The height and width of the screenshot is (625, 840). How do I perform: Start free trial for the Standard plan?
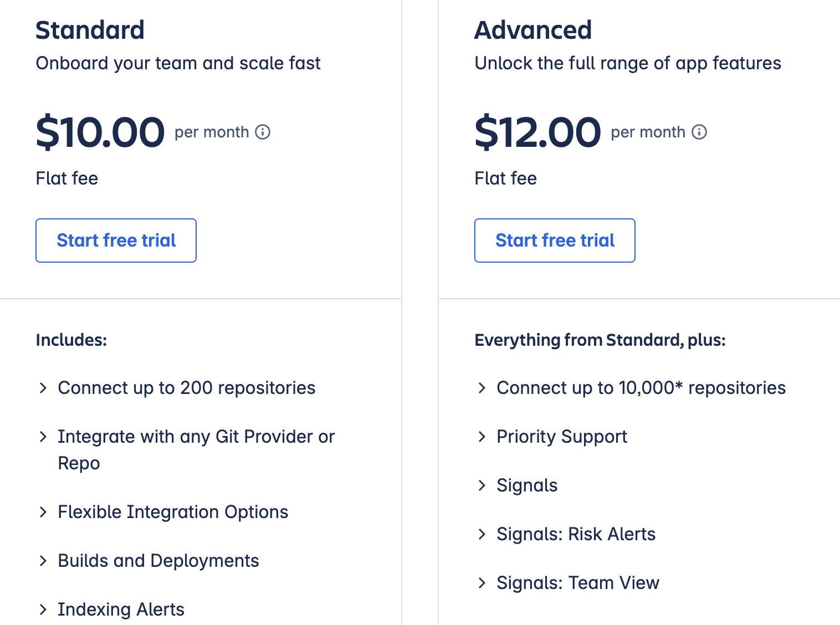pos(116,240)
